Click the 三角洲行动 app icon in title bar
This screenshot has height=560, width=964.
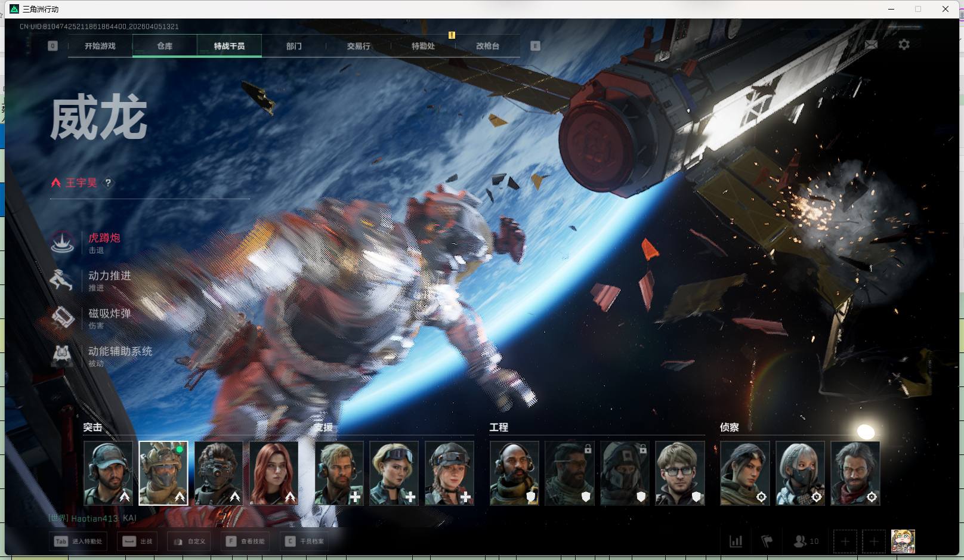14,9
